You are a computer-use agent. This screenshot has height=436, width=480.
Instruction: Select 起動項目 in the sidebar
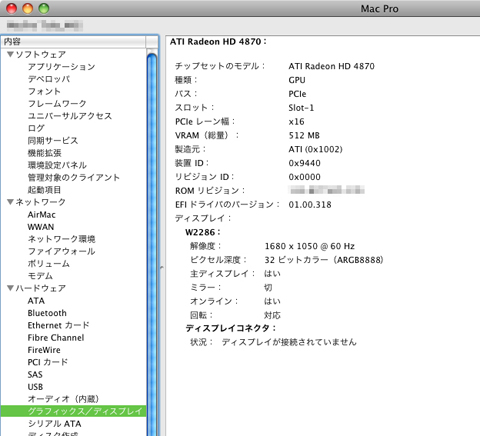44,190
